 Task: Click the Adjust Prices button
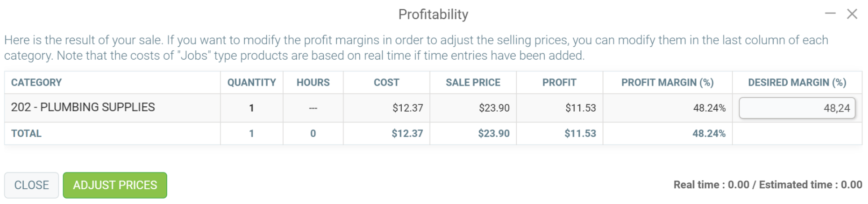click(115, 185)
